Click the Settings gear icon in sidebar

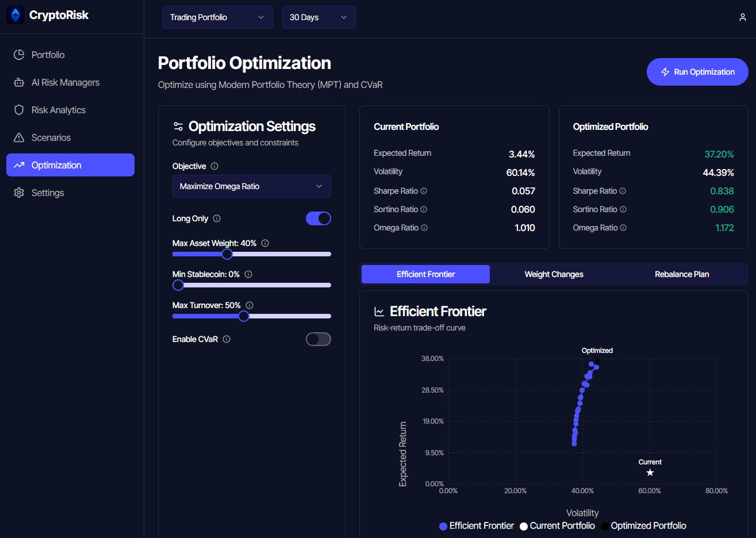(x=19, y=193)
